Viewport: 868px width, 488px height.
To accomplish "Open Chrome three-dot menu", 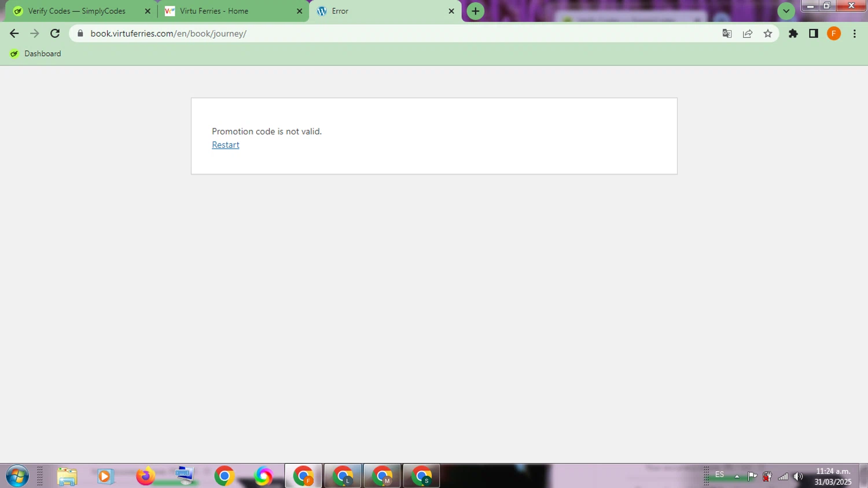I will (x=855, y=34).
